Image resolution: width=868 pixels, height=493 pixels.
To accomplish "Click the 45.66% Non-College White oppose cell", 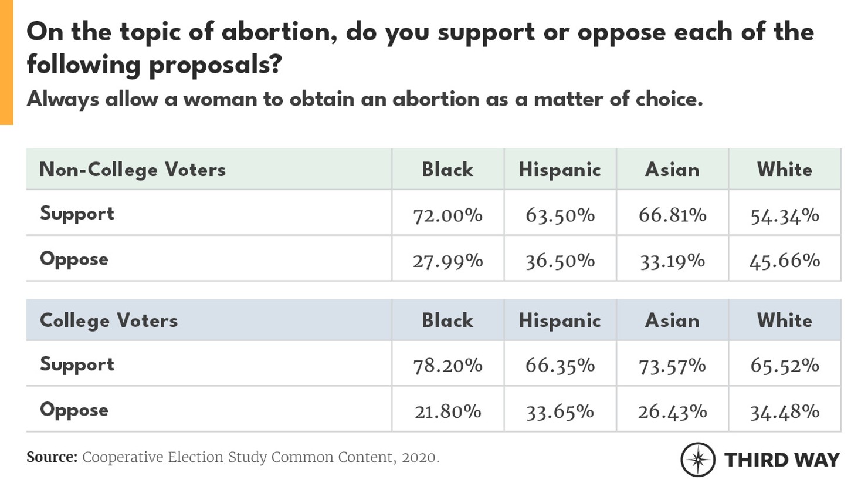I will pos(784,261).
